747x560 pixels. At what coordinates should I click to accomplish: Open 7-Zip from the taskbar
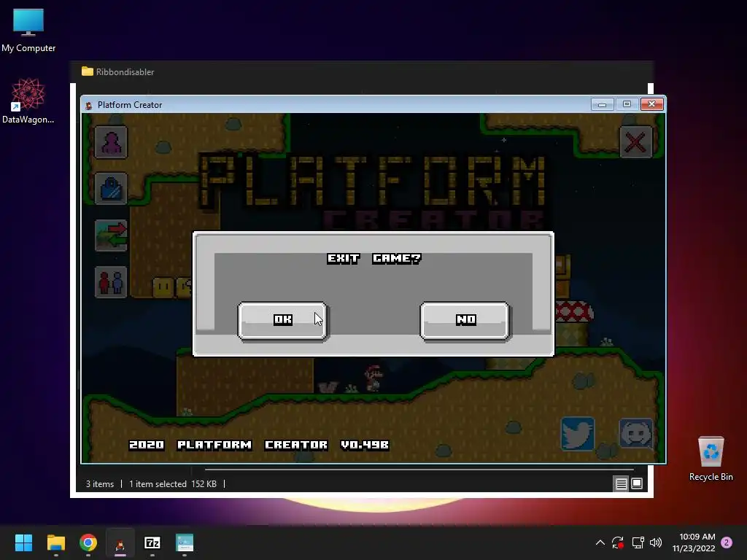coord(152,542)
